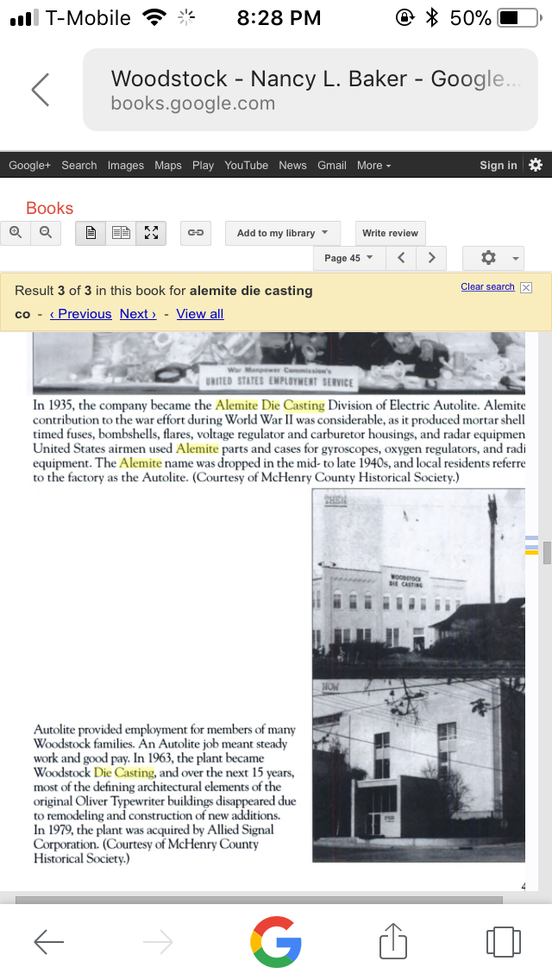
Task: Click the Clear search link
Action: point(487,286)
